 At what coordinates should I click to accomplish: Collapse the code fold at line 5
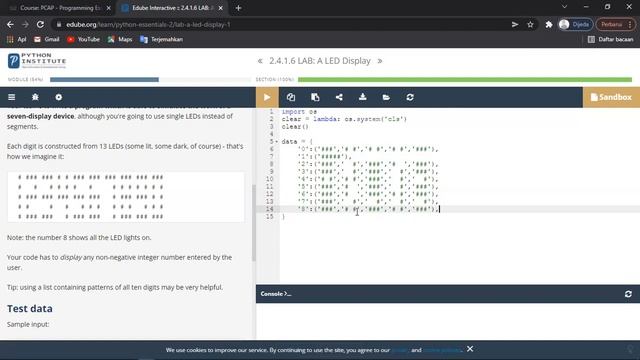(277, 142)
